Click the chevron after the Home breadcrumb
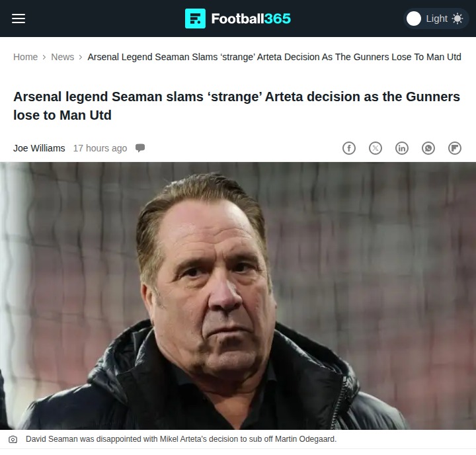 pos(44,57)
